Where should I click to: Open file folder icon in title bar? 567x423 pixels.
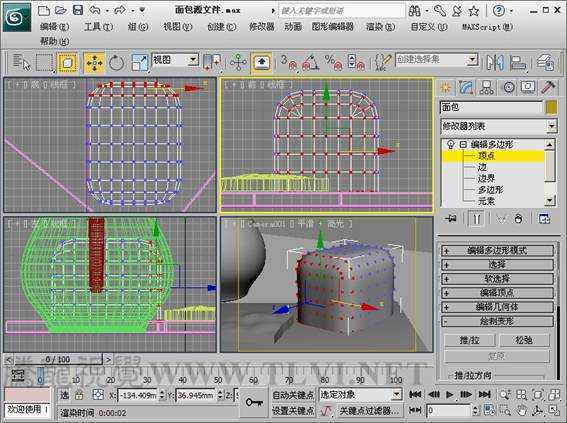pos(60,10)
